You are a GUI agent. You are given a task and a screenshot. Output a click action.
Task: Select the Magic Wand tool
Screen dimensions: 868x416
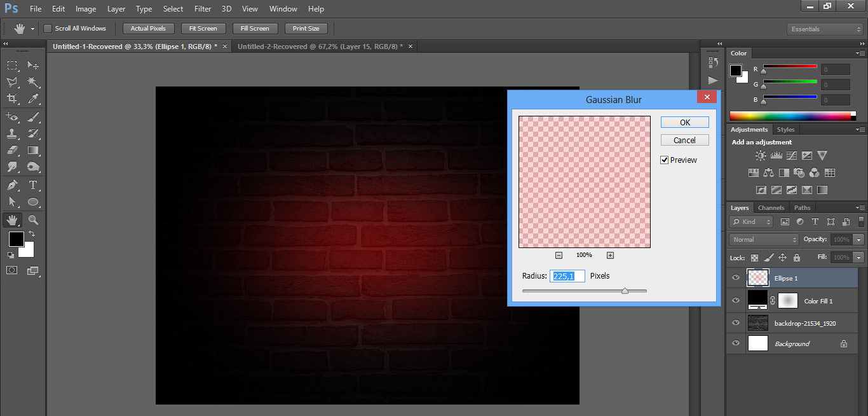pos(34,82)
